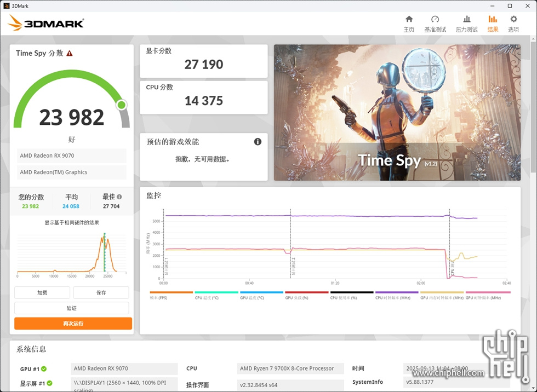The height and width of the screenshot is (392, 537).
Task: Click the AMD Ryzen 7 9700X CPU field
Action: (290, 368)
